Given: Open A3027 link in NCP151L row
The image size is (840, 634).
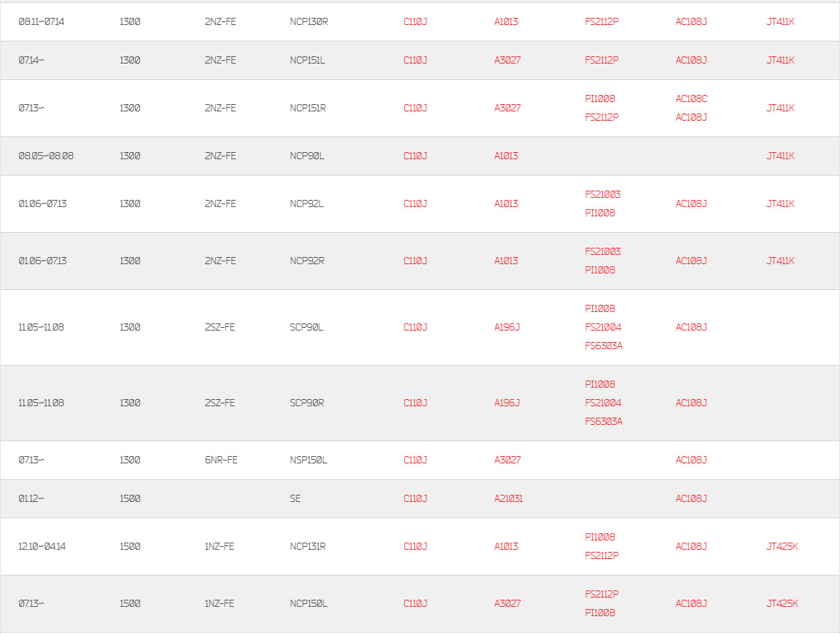Looking at the screenshot, I should 507,61.
